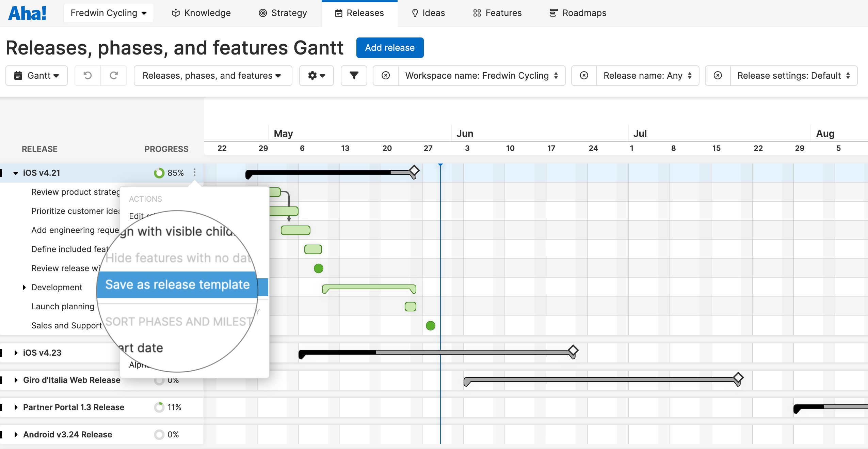Screen dimensions: 868x449
Task: Open the gear settings dropdown
Action: [317, 76]
